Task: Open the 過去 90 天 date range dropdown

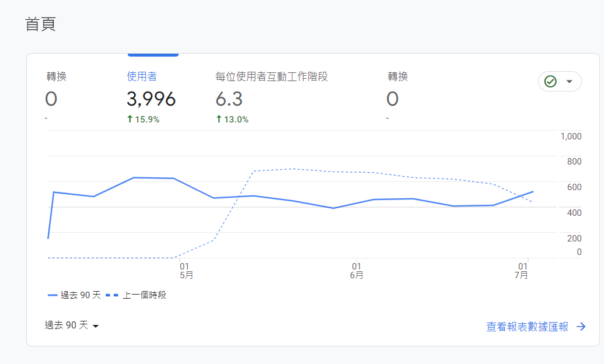Action: tap(72, 325)
